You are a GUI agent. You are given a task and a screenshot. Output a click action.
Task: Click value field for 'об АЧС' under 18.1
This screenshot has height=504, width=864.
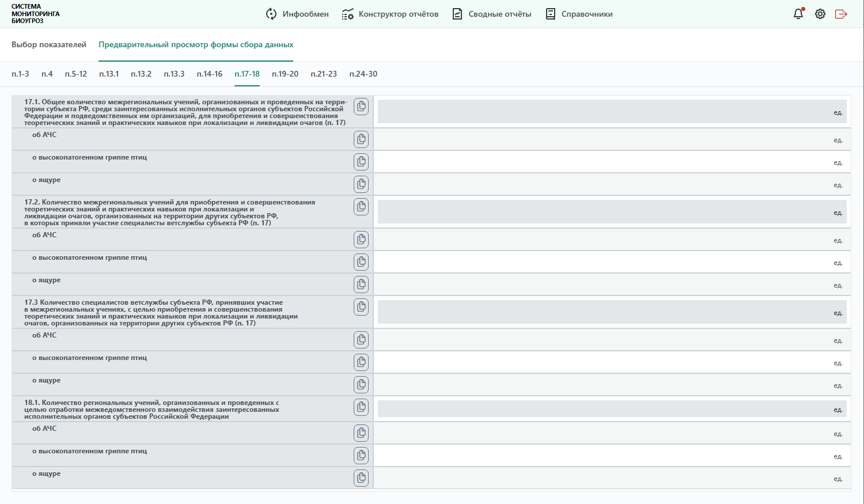coord(612,433)
